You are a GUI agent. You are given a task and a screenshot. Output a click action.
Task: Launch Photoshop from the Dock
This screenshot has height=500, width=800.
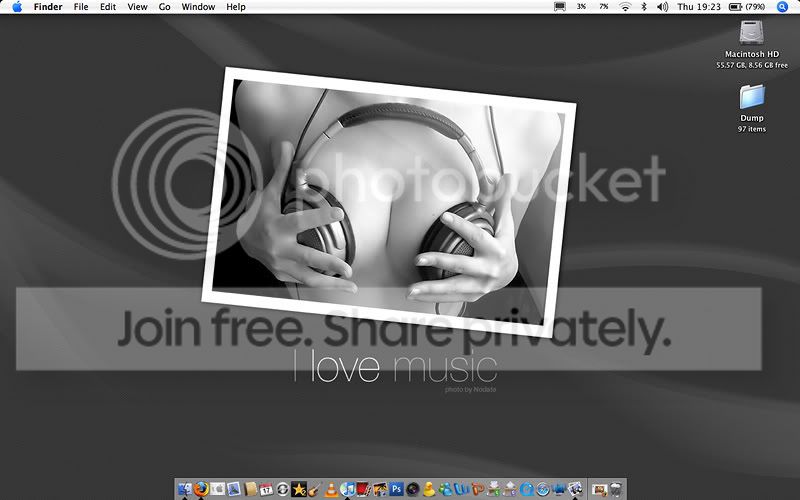396,489
